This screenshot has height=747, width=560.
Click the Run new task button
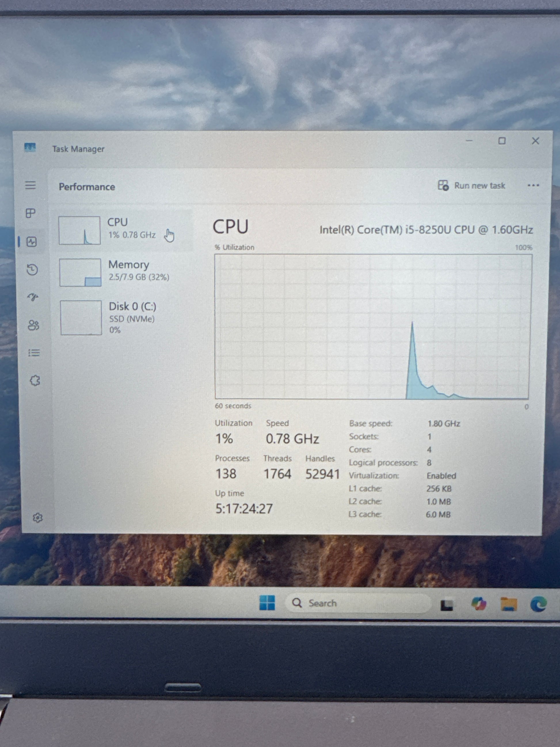pos(472,185)
